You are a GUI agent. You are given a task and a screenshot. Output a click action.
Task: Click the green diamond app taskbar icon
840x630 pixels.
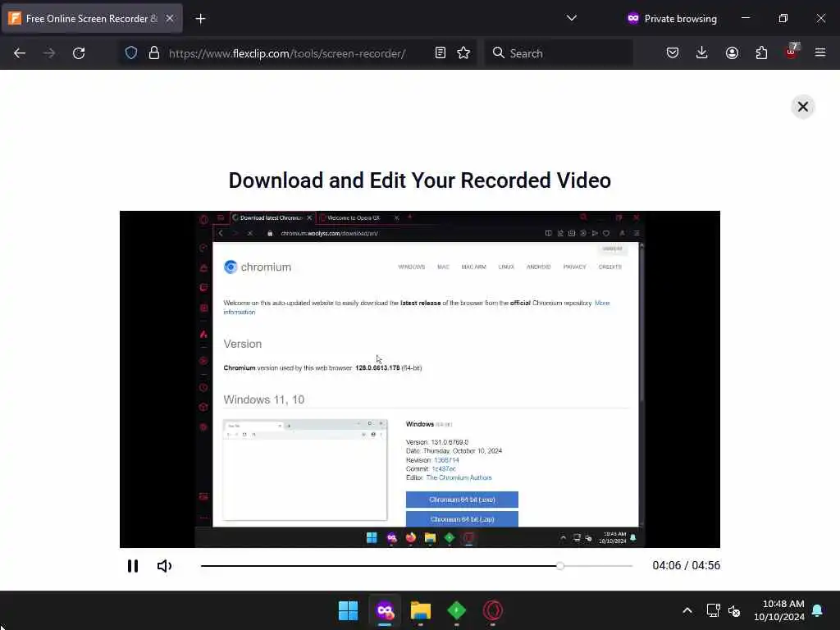(x=456, y=610)
